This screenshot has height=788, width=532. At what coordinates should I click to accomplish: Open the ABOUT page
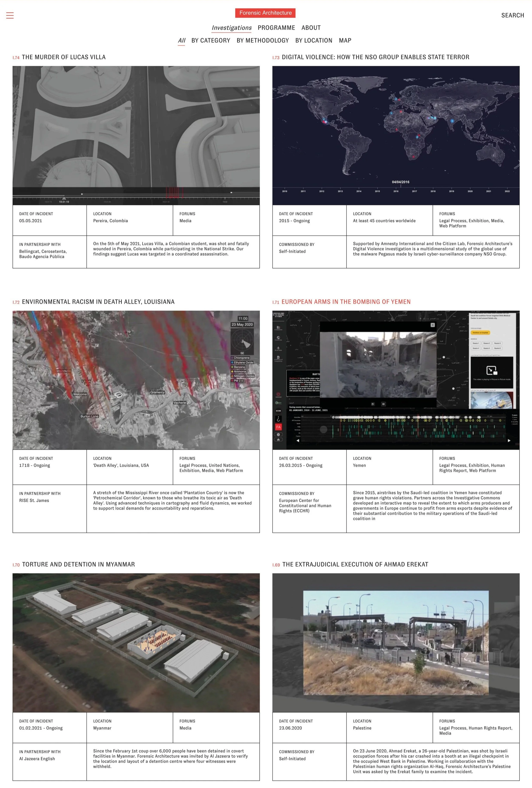[x=311, y=28]
